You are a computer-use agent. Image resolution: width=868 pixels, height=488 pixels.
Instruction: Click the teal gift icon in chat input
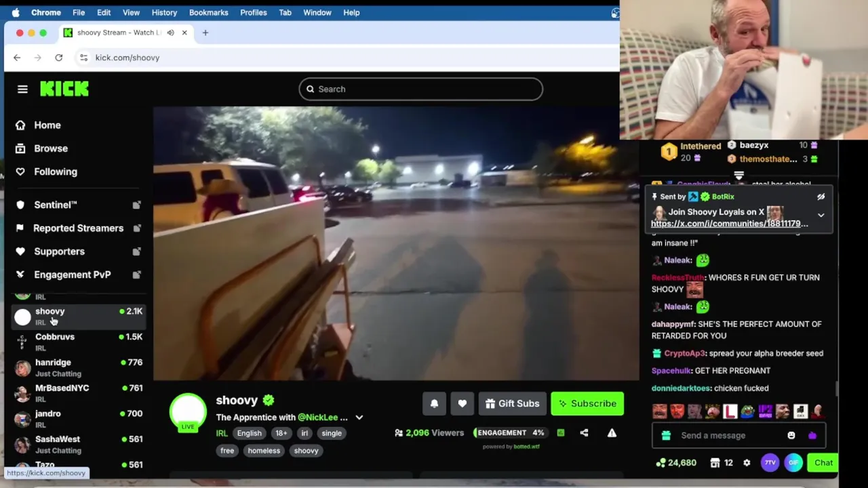tap(666, 436)
